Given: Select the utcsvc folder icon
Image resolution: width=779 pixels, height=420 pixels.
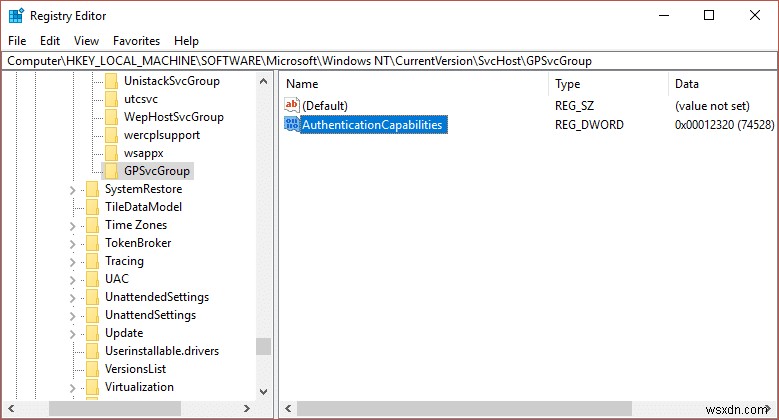Looking at the screenshot, I should (x=111, y=99).
